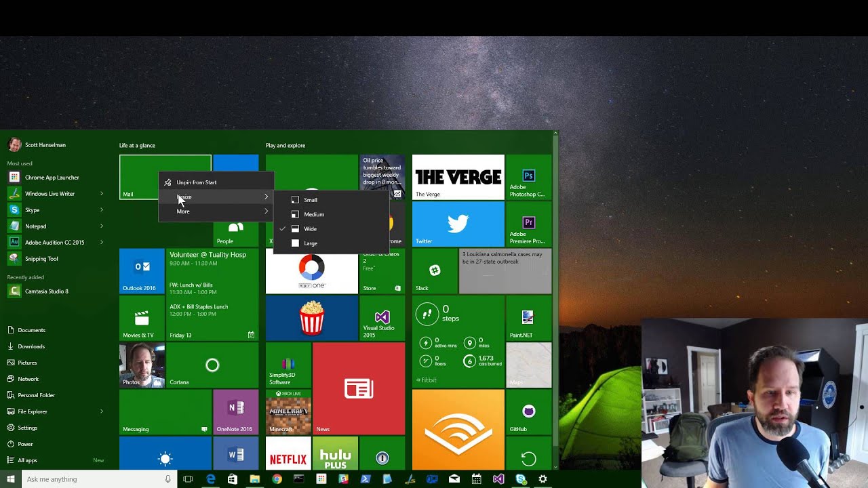This screenshot has width=868, height=488.
Task: Open the Netflix tile
Action: pos(288,453)
